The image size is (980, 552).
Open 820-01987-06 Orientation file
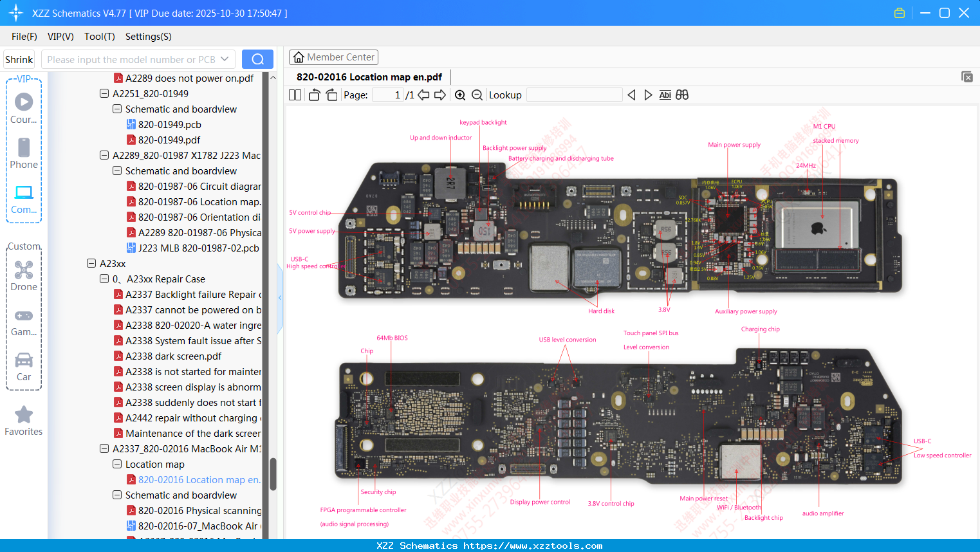pyautogui.click(x=194, y=217)
